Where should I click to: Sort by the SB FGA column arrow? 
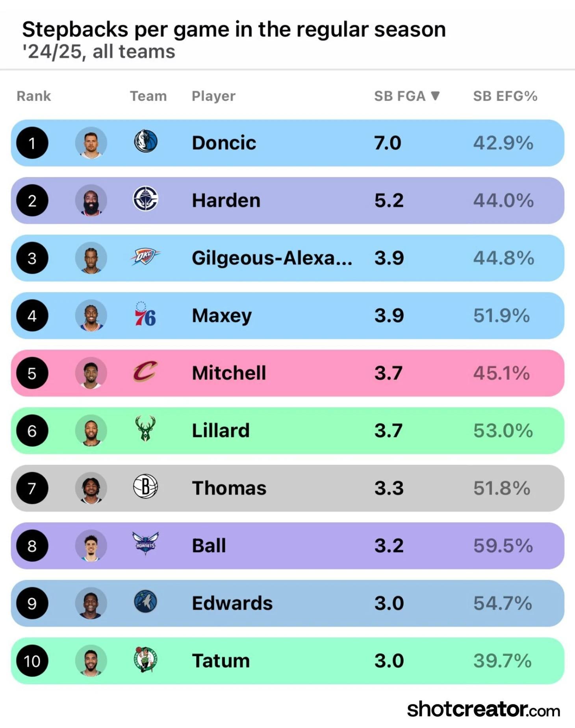(x=435, y=96)
